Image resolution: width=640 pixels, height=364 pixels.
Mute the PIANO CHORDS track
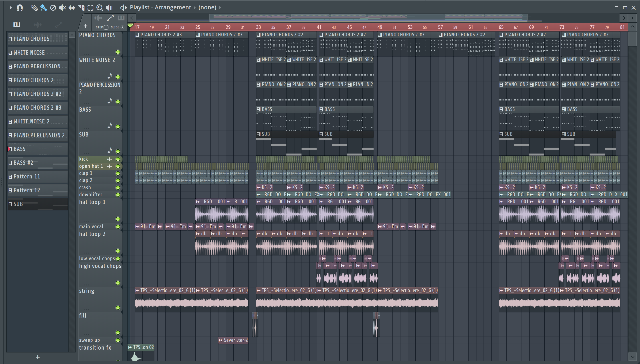pyautogui.click(x=118, y=52)
